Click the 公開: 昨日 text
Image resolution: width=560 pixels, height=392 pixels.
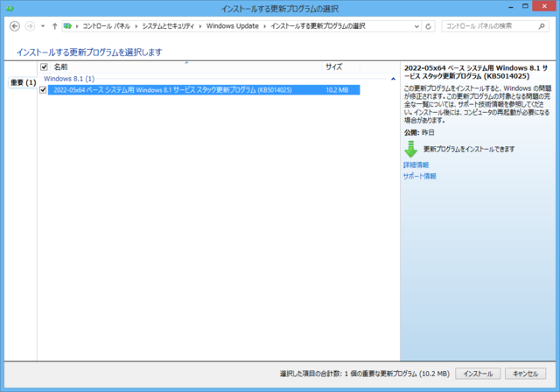pyautogui.click(x=419, y=132)
